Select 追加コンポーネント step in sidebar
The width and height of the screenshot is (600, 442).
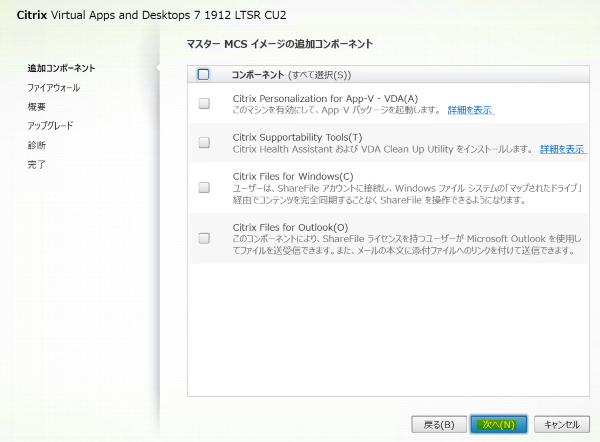pyautogui.click(x=61, y=68)
